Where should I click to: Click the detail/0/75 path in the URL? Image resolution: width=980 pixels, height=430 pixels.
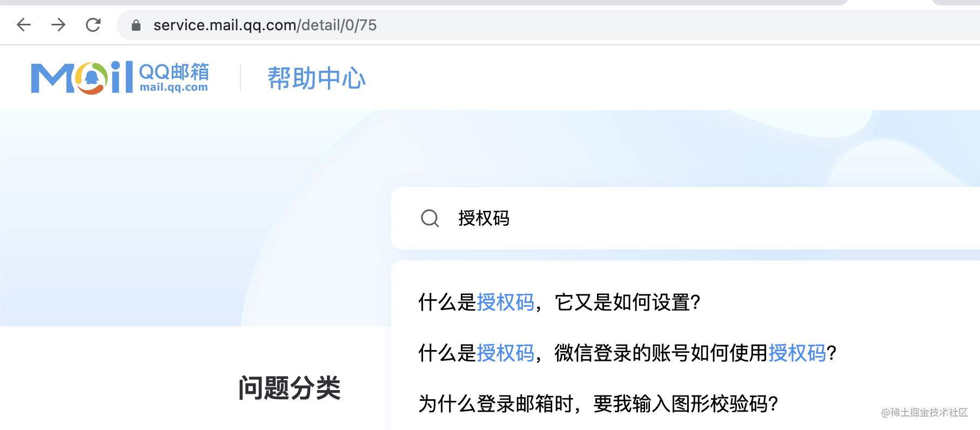point(339,25)
